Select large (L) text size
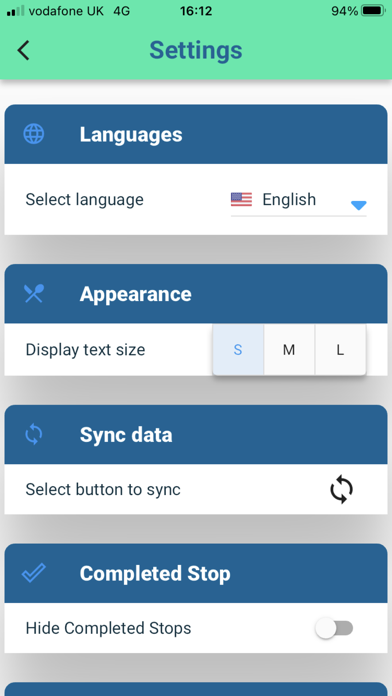This screenshot has height=696, width=392. coord(340,350)
